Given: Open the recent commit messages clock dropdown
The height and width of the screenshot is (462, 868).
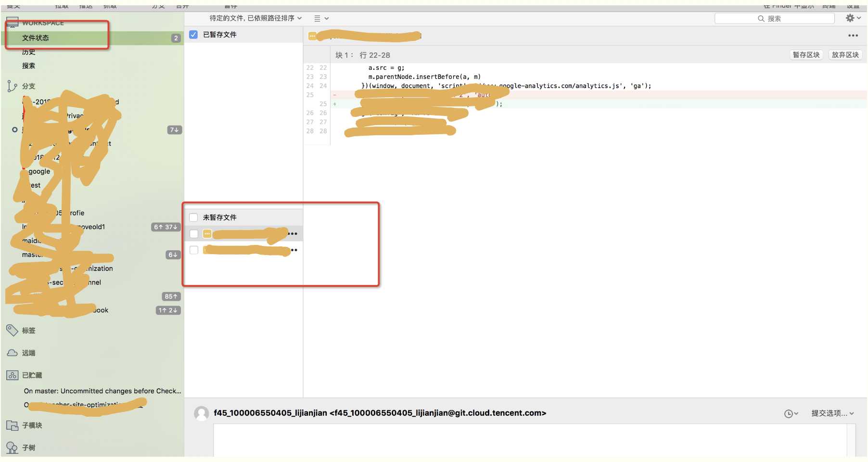Looking at the screenshot, I should [x=791, y=414].
